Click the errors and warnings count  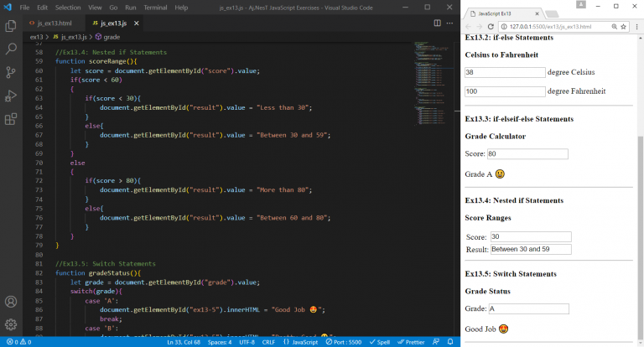[18, 342]
